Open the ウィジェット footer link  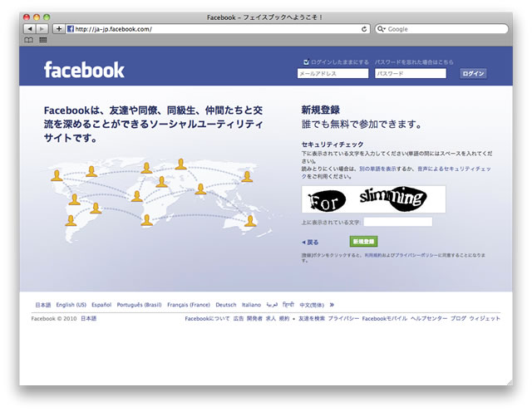485,318
